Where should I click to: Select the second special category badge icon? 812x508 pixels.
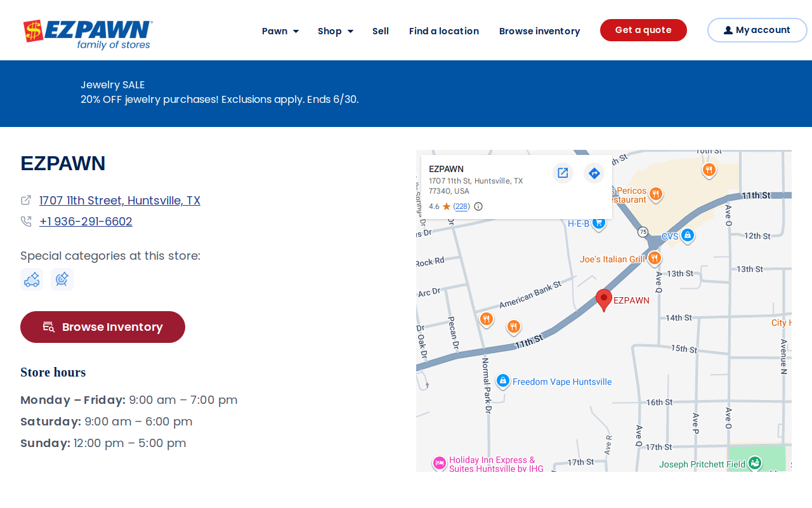tap(62, 279)
